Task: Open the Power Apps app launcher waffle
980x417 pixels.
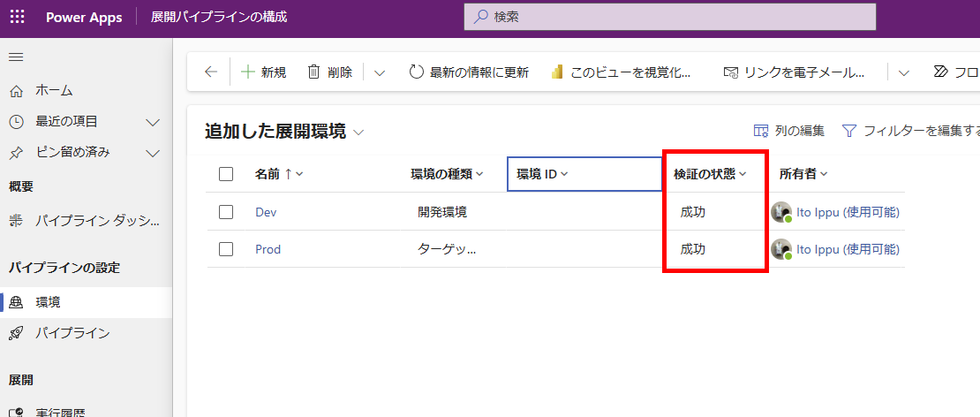Action: 18,18
